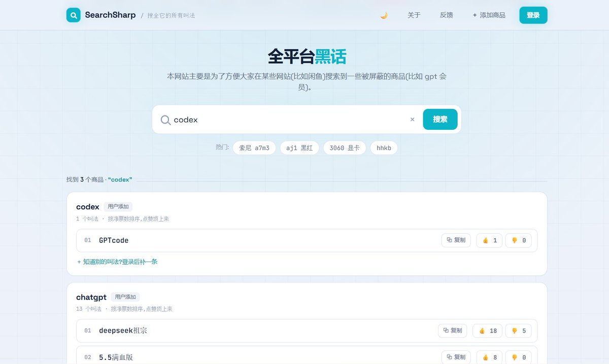Downvote deepseek祖宗 with thumbs-down
Screen dimensions: 609x364
tap(519, 331)
